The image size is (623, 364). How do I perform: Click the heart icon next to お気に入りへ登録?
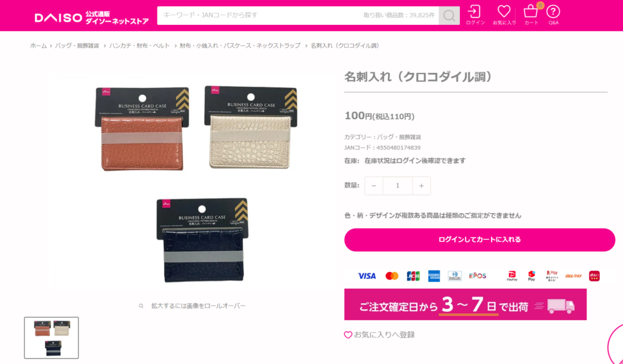click(347, 335)
